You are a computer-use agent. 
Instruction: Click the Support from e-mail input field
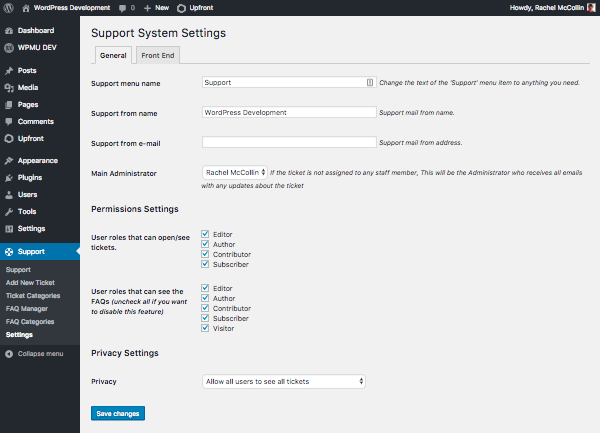click(x=289, y=142)
